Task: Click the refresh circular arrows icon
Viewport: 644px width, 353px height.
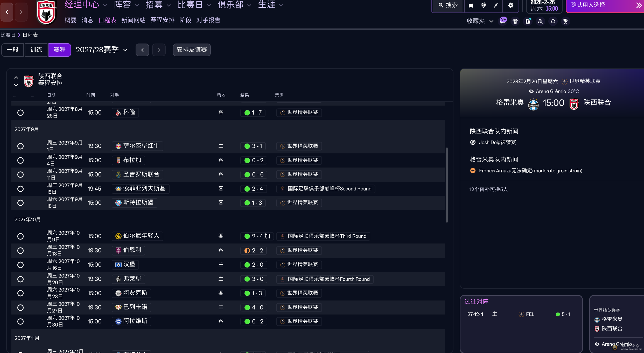Action: click(x=553, y=21)
